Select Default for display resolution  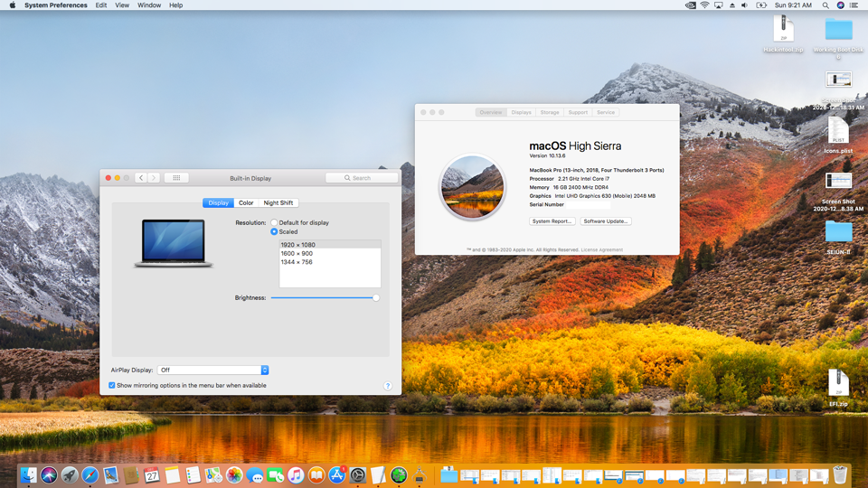274,222
